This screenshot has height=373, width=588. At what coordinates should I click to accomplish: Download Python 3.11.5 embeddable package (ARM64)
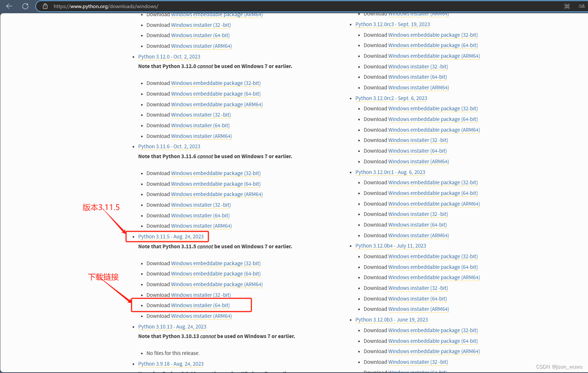coord(217,284)
